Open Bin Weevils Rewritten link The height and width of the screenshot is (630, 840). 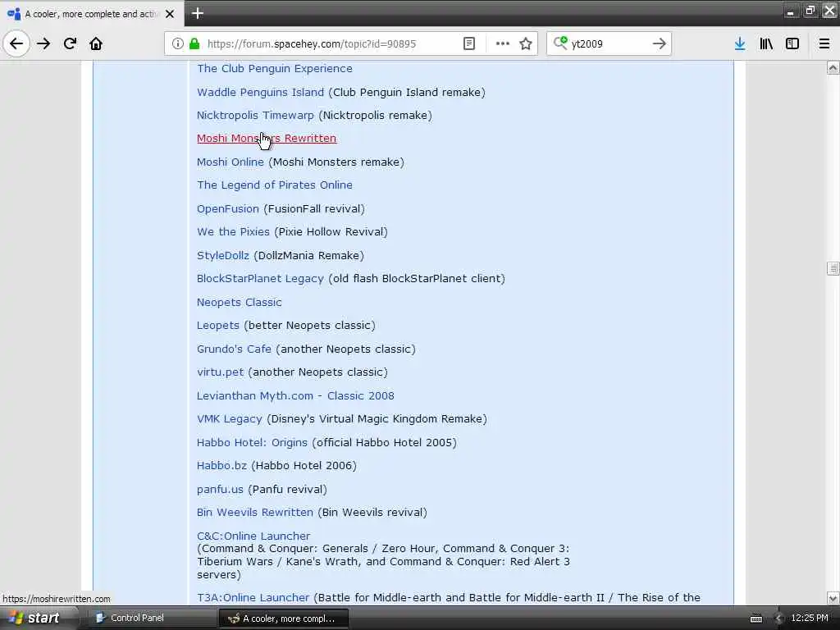[255, 512]
